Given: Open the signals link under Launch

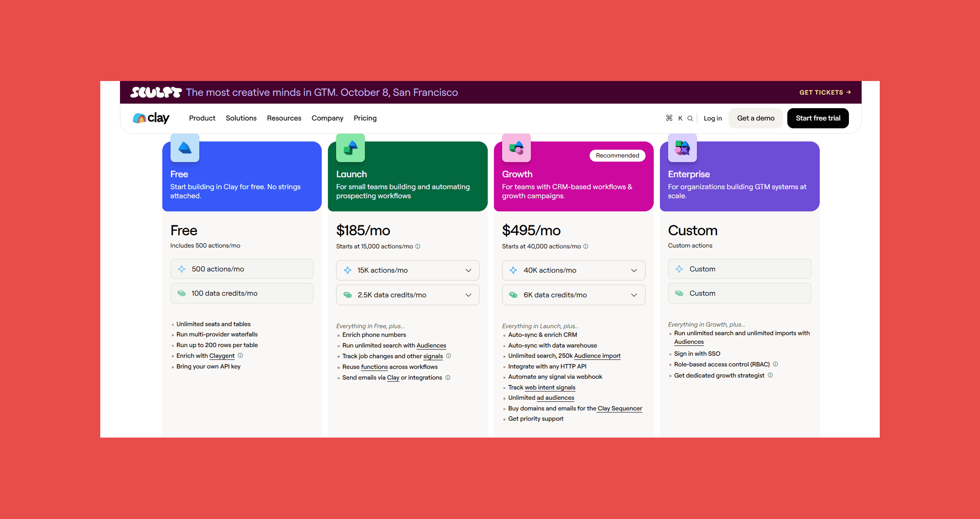Looking at the screenshot, I should tap(433, 356).
